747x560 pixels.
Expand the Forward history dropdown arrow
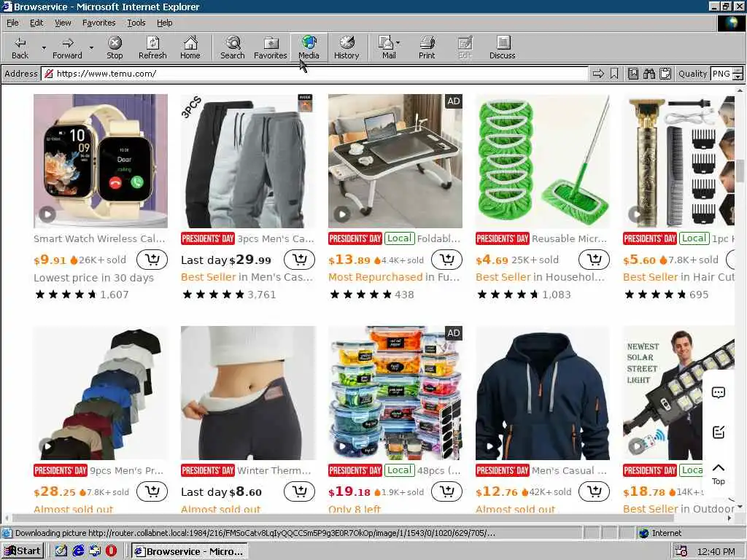91,47
